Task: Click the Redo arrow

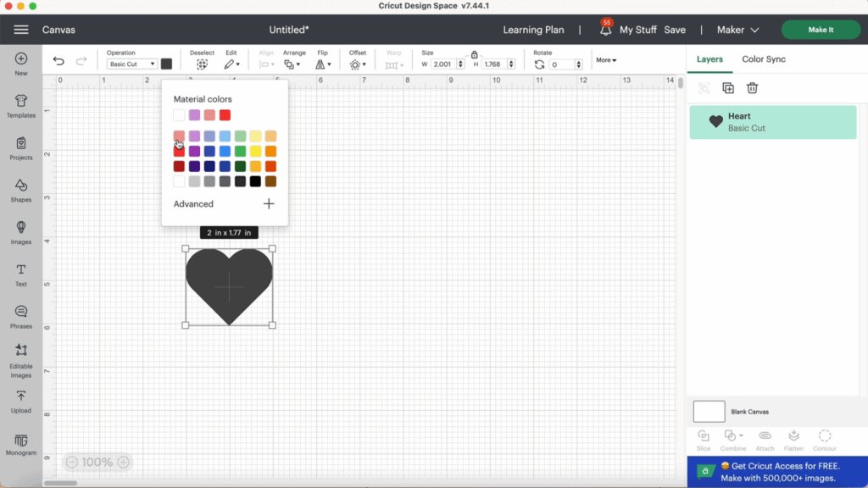Action: [x=81, y=61]
